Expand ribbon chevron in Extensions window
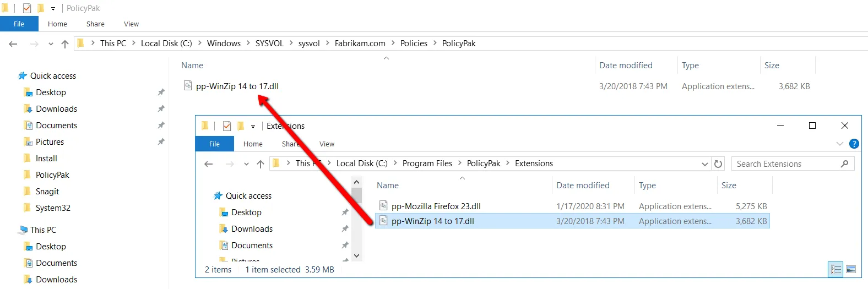The image size is (868, 289). coord(840,144)
